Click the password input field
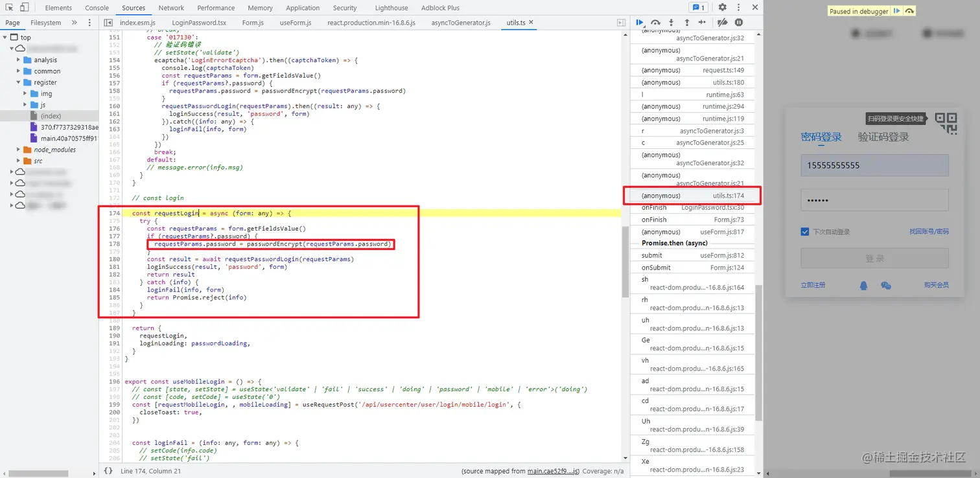The width and height of the screenshot is (980, 478). (874, 200)
